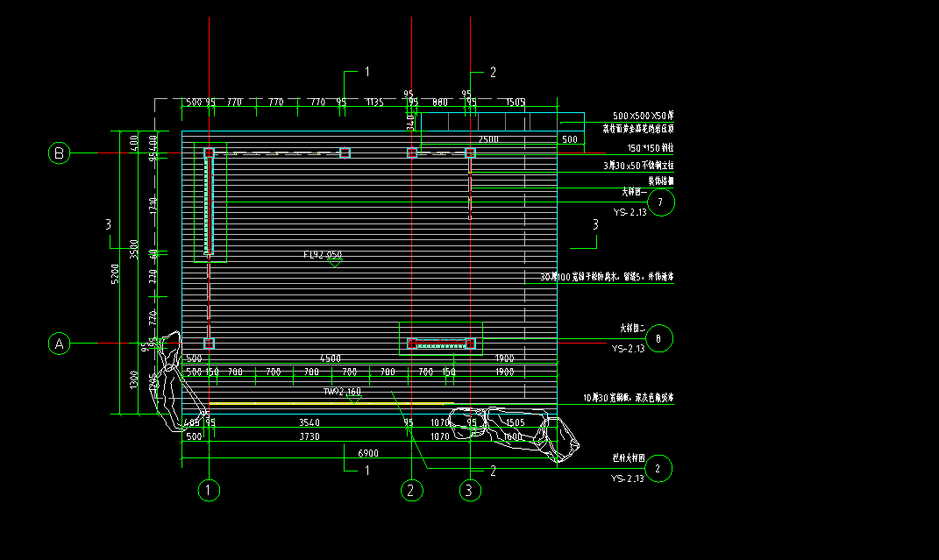Select the column at axis A-1 intersection
Screen dimensions: 939x560
(x=209, y=343)
